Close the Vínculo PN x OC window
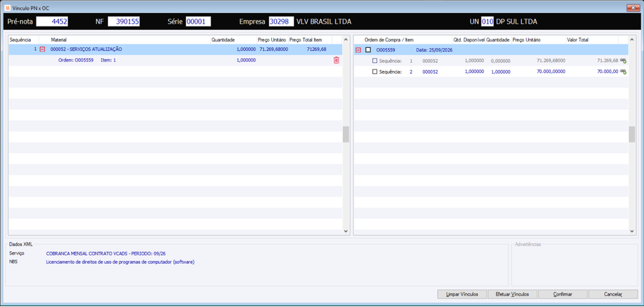This screenshot has height=307, width=644. pyautogui.click(x=632, y=7)
